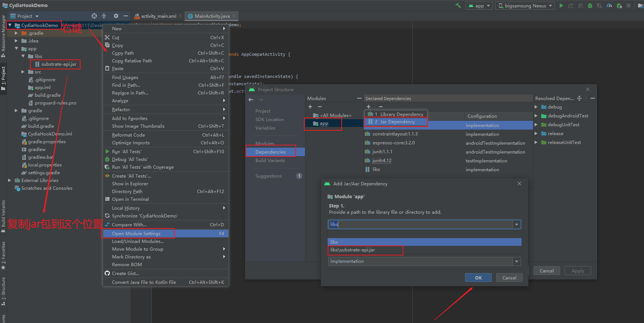Image resolution: width=644 pixels, height=323 pixels.
Task: Select substrate-api.jar in the project tree
Action: [59, 64]
